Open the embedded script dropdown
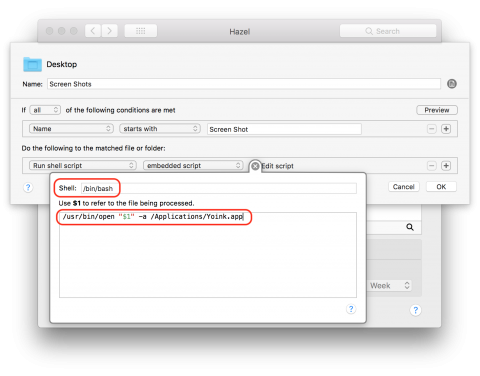This screenshot has height=376, width=480. coord(193,165)
